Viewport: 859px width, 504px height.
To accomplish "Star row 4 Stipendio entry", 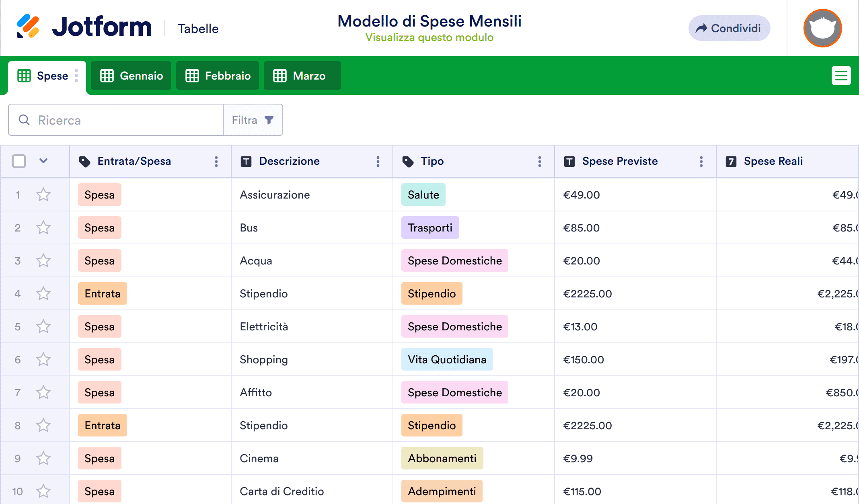I will click(43, 294).
